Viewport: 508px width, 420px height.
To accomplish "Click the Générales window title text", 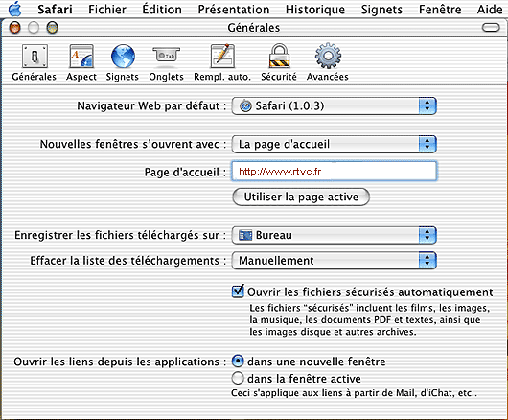I will [x=254, y=28].
